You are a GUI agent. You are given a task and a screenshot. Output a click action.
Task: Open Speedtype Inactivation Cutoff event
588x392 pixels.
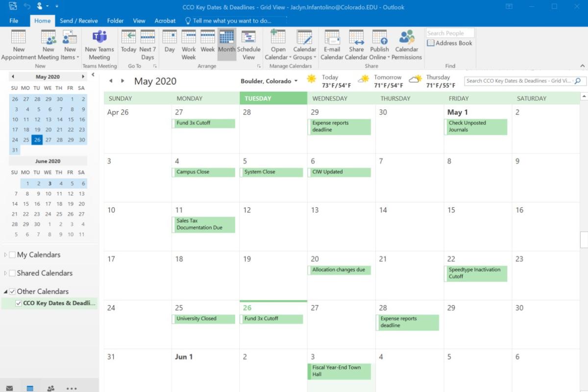pyautogui.click(x=476, y=273)
